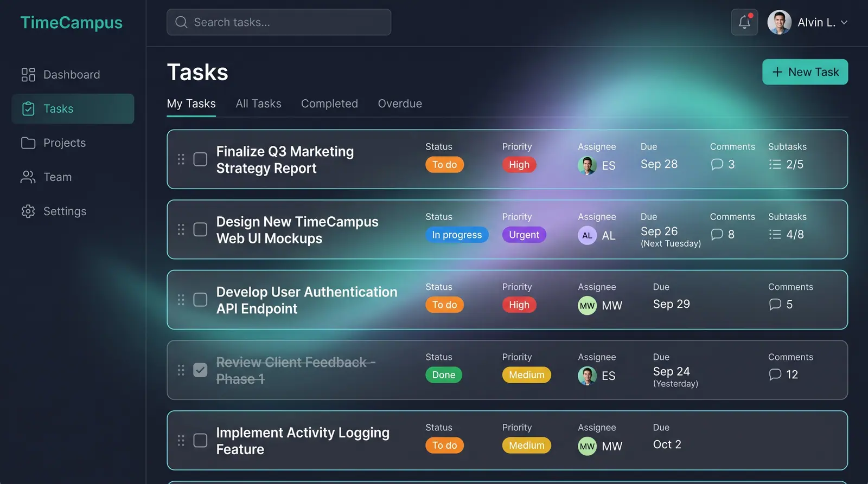868x484 pixels.
Task: Click the TimeCampus logo
Action: coord(72,23)
